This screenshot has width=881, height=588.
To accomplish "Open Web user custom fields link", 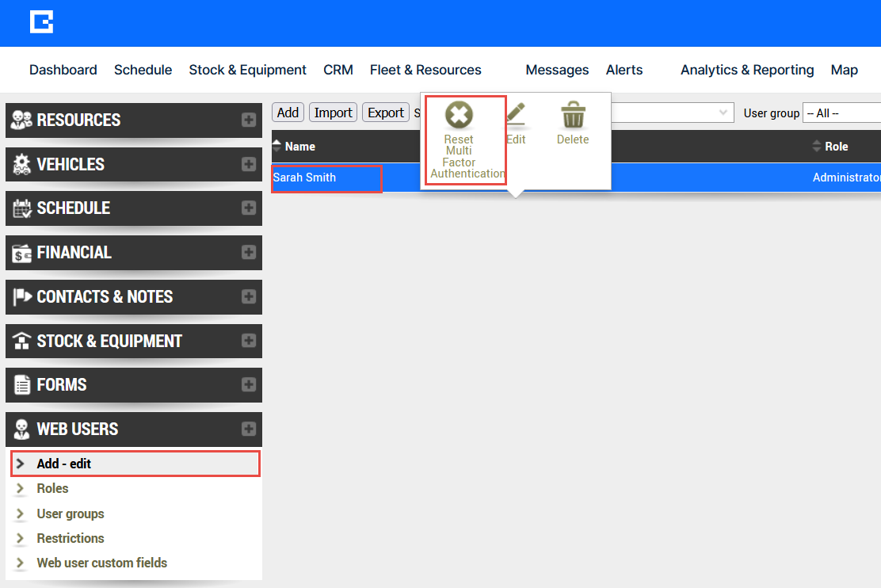I will click(102, 563).
